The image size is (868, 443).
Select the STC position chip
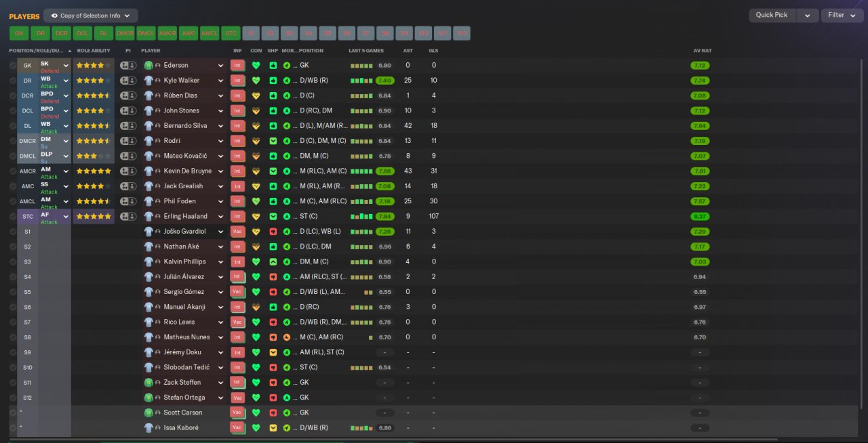click(231, 33)
